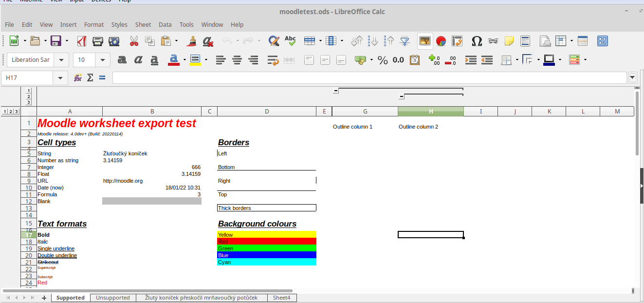Apply red font color
This screenshot has height=303, width=644.
[x=174, y=60]
